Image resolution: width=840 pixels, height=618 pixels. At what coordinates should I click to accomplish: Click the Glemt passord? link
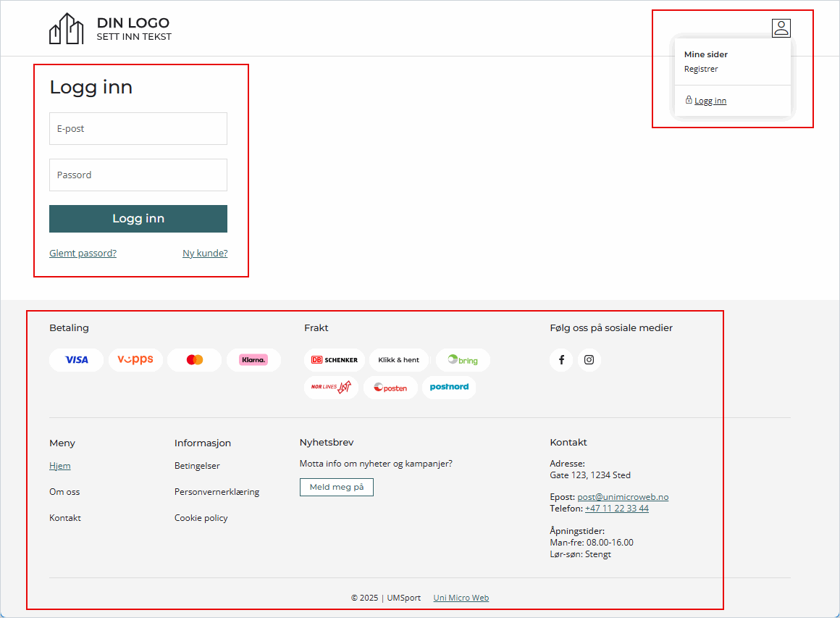83,254
